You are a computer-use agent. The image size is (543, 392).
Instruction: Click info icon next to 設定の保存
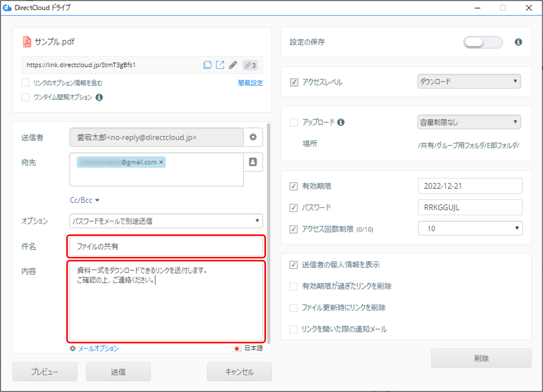[x=518, y=42]
